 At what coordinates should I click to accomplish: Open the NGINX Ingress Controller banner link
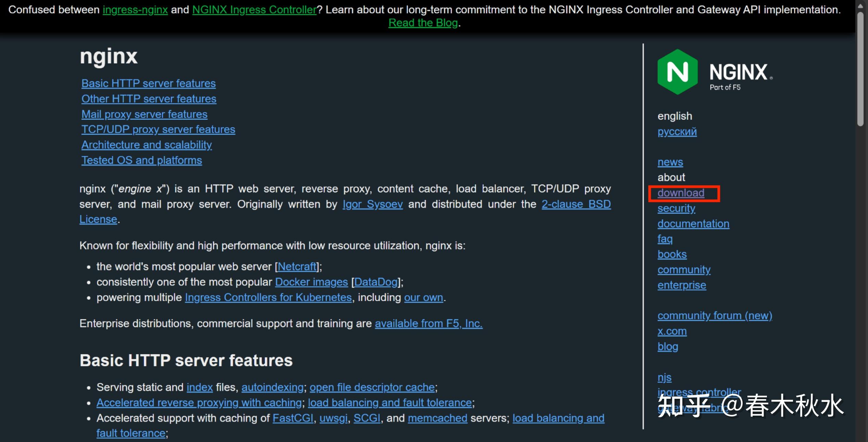click(255, 10)
